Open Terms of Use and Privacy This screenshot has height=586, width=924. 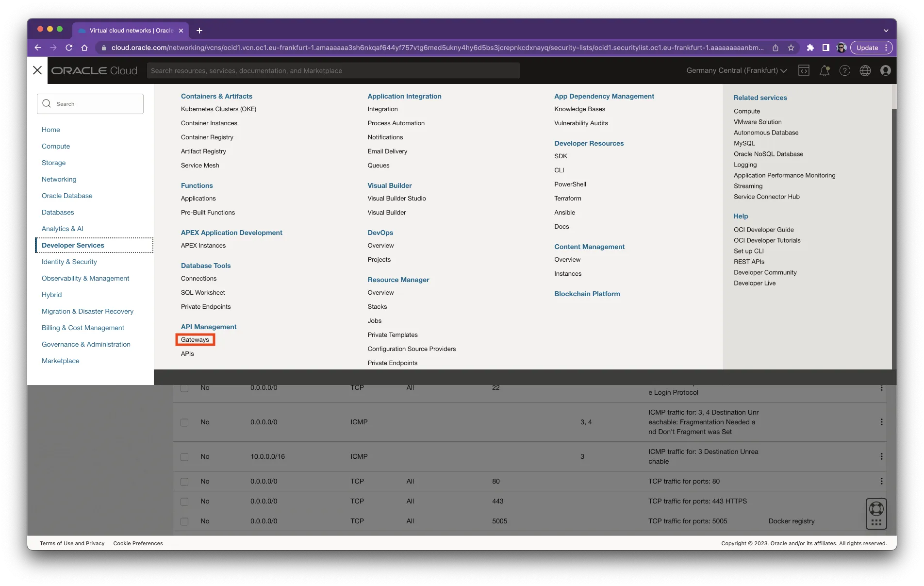click(72, 543)
